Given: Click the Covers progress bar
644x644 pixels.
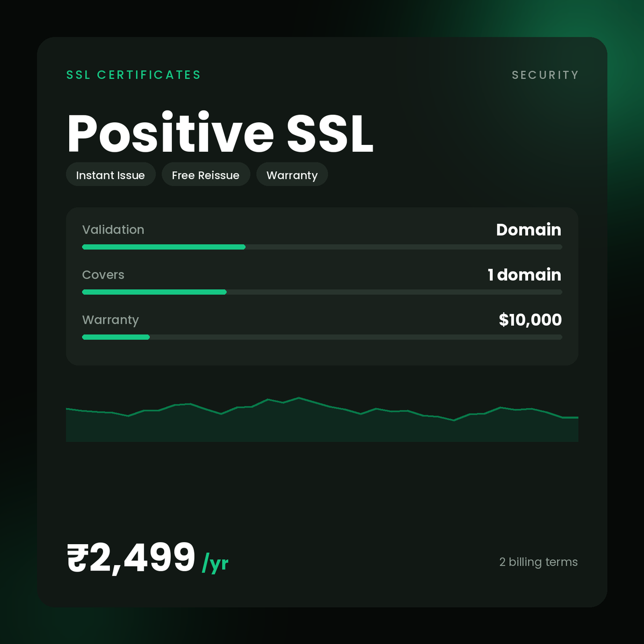Looking at the screenshot, I should click(x=322, y=292).
